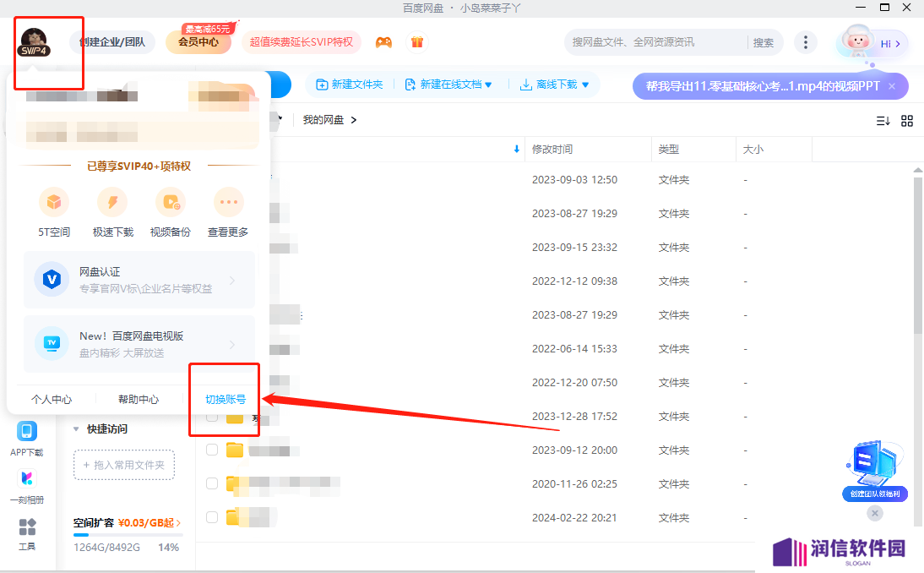
Task: Maximize the 百度网盘 window
Action: point(884,8)
